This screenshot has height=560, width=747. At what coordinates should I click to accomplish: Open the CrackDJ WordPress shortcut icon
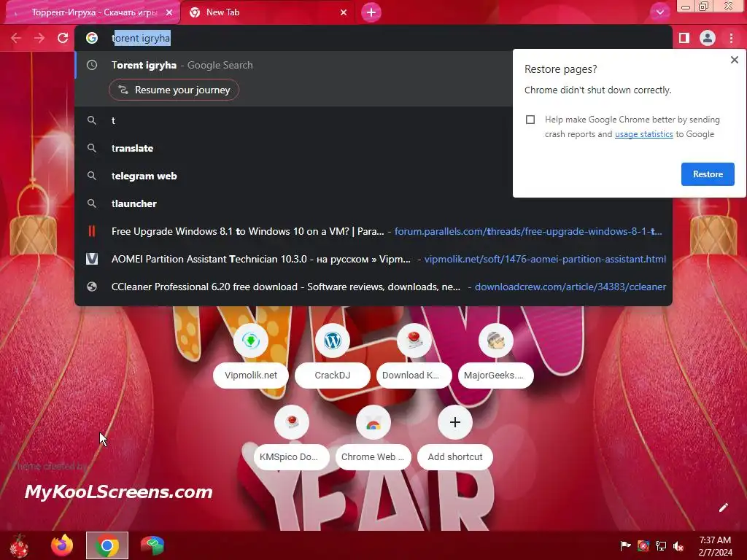pos(333,341)
